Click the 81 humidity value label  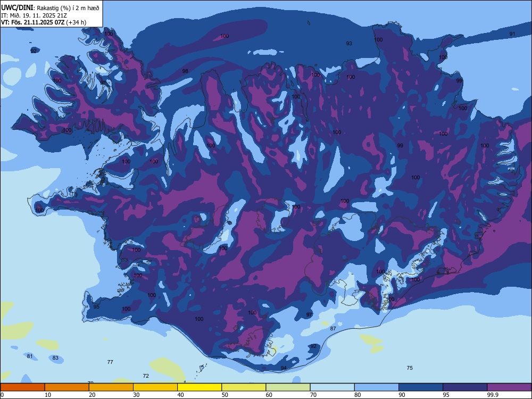30,356
